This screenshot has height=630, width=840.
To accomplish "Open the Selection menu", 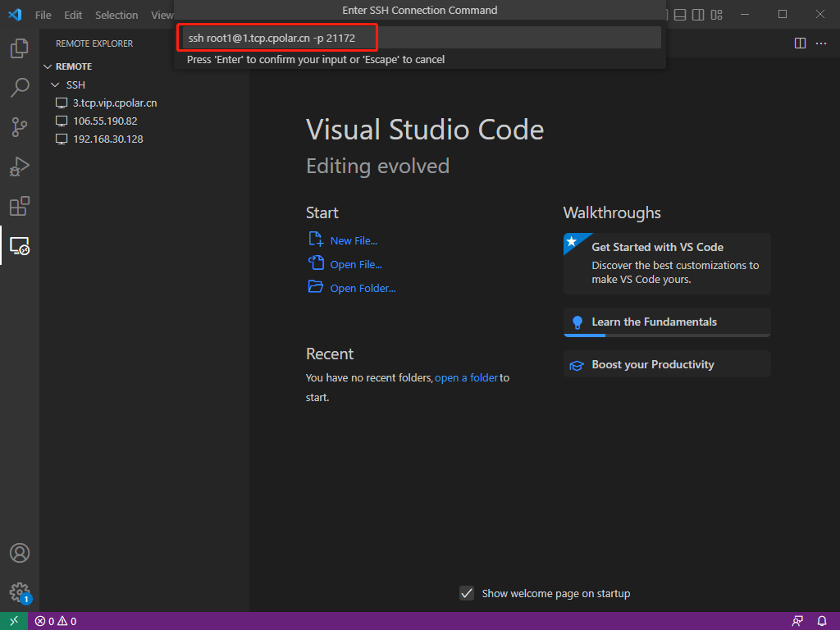I will [116, 15].
